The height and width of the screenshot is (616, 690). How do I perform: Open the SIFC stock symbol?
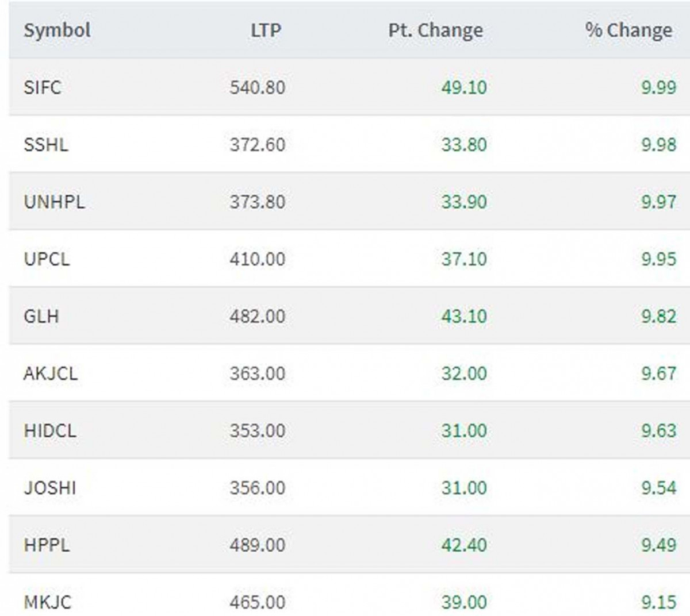tap(42, 87)
